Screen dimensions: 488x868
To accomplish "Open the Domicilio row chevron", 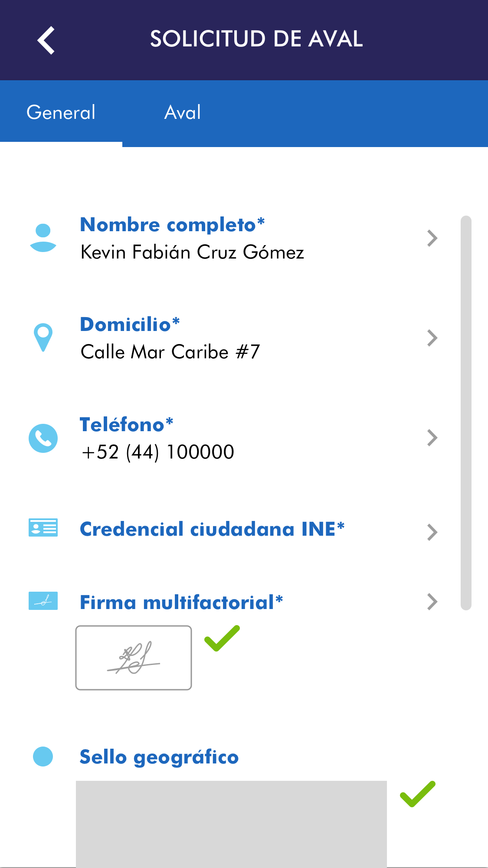I will [432, 338].
